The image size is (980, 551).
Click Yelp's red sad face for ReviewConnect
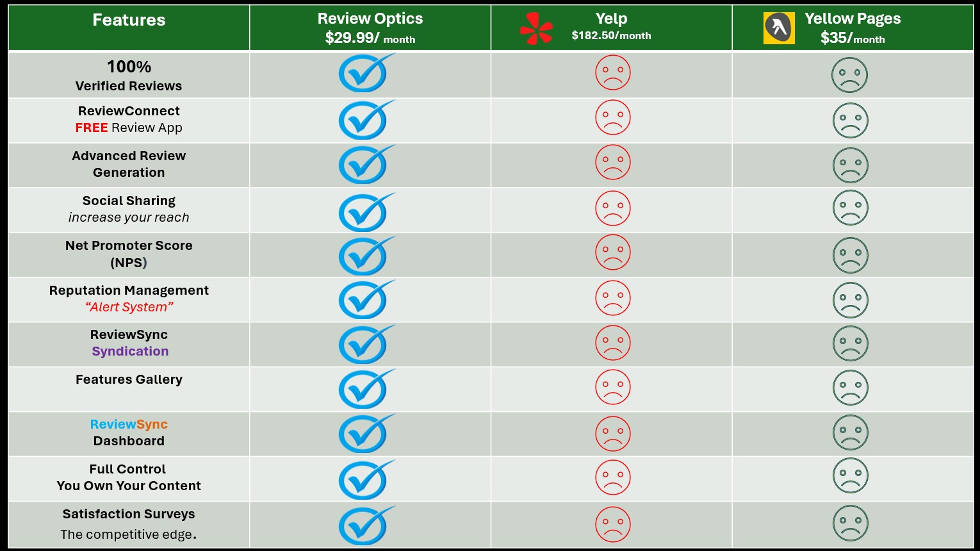point(613,118)
